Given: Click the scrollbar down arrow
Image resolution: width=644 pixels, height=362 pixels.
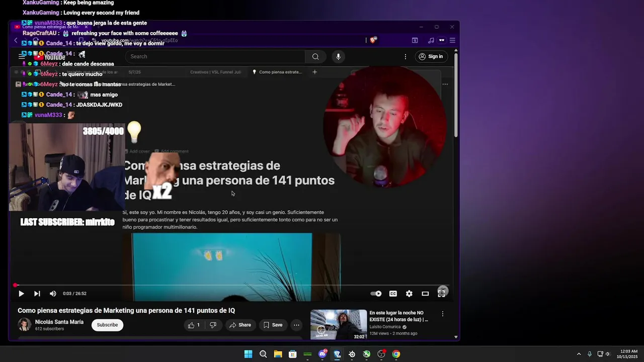Looking at the screenshot, I should pyautogui.click(x=456, y=337).
